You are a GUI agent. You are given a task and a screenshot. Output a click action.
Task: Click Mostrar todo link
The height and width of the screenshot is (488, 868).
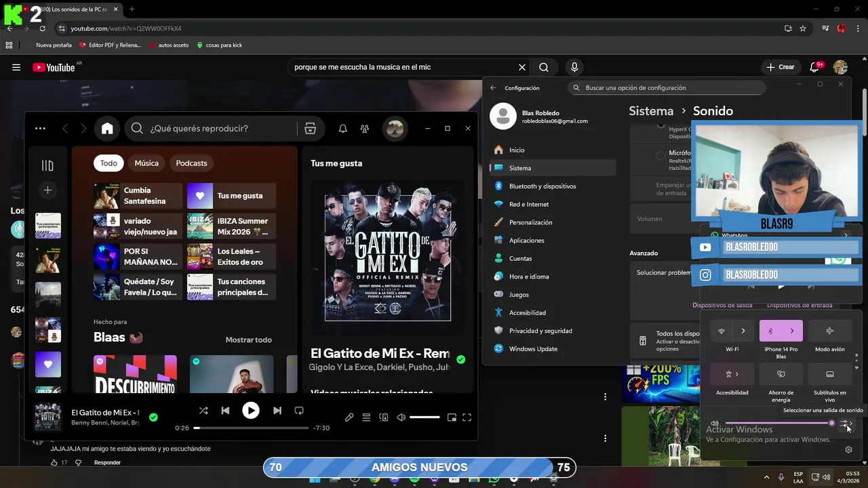tap(248, 340)
